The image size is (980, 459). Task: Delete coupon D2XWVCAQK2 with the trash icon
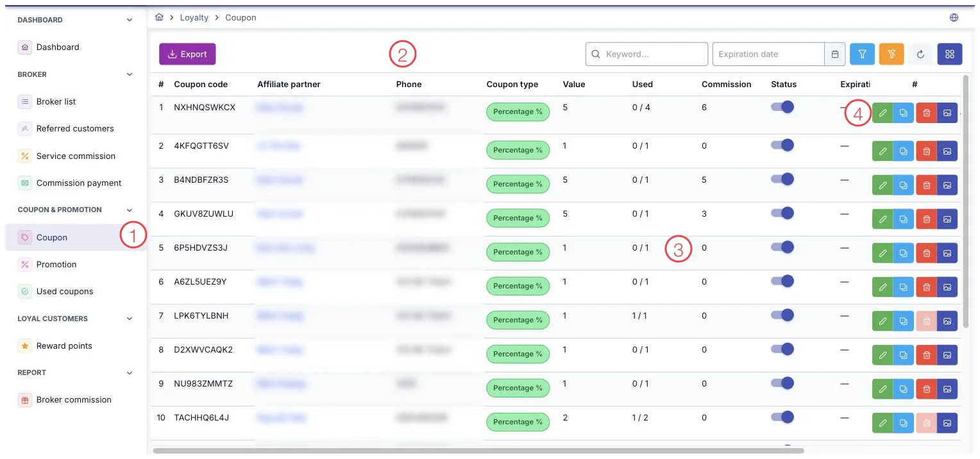927,355
